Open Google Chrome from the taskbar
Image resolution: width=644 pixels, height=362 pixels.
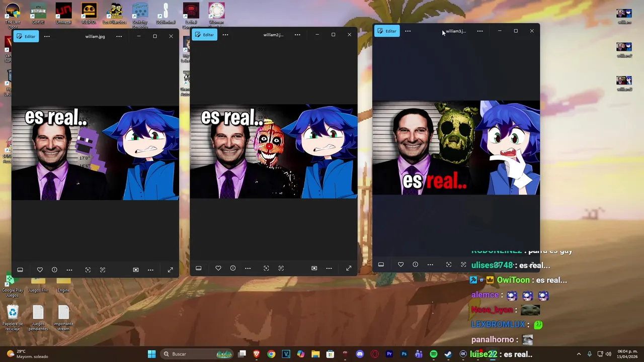click(x=271, y=354)
